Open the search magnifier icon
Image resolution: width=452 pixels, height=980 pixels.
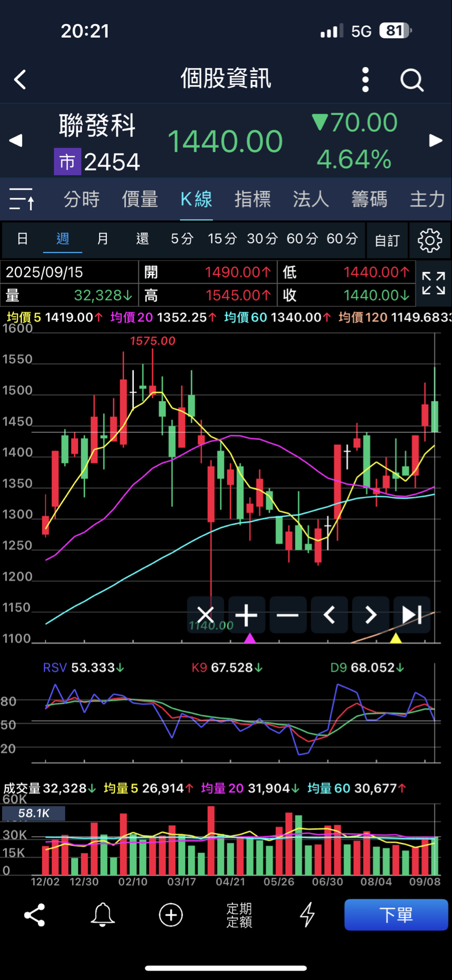[x=412, y=79]
